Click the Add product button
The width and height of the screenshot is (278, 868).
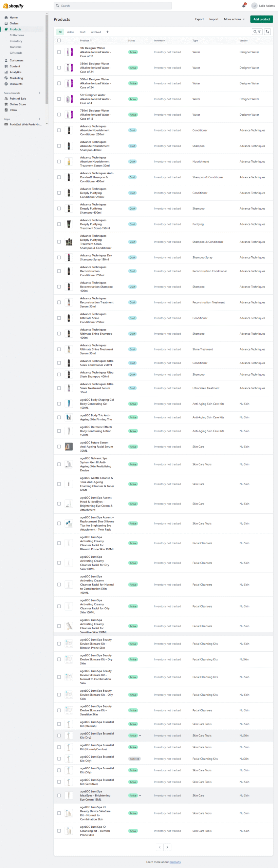[x=261, y=19]
